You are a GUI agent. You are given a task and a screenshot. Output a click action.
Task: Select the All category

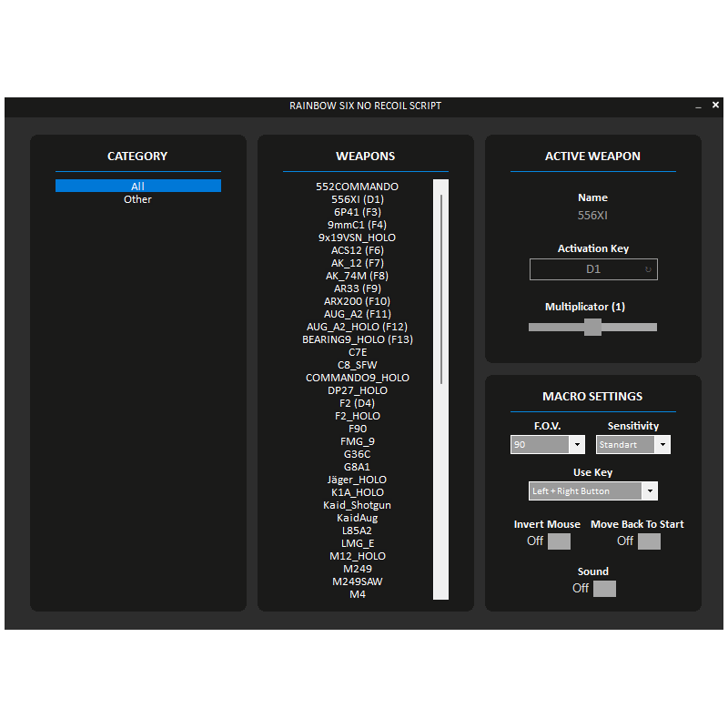tap(138, 187)
